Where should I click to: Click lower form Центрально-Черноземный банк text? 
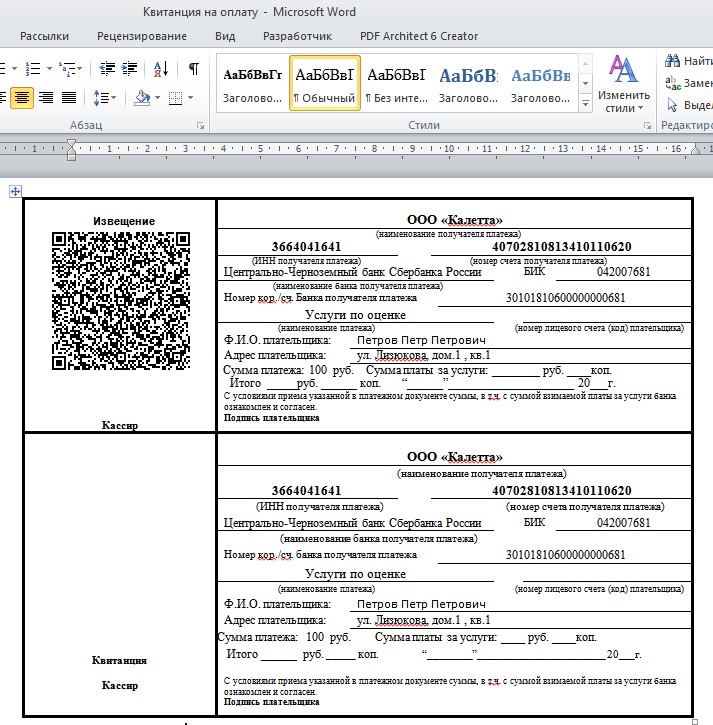[x=352, y=523]
